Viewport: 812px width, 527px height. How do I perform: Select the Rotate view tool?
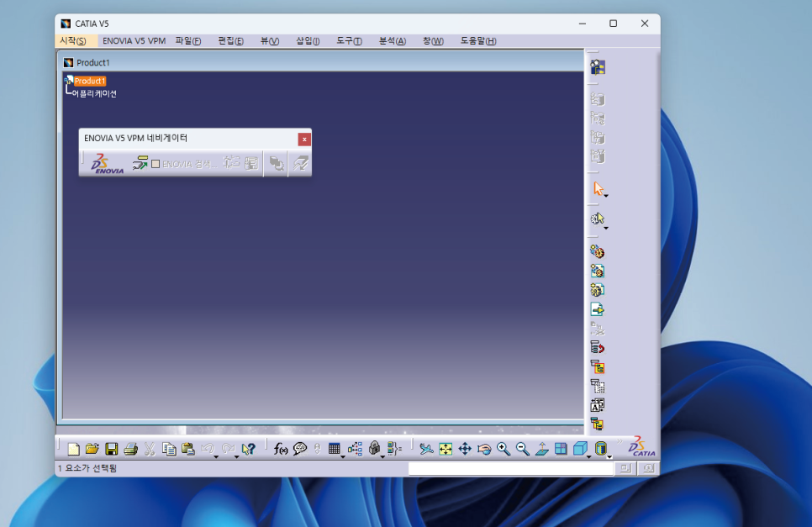click(x=484, y=449)
